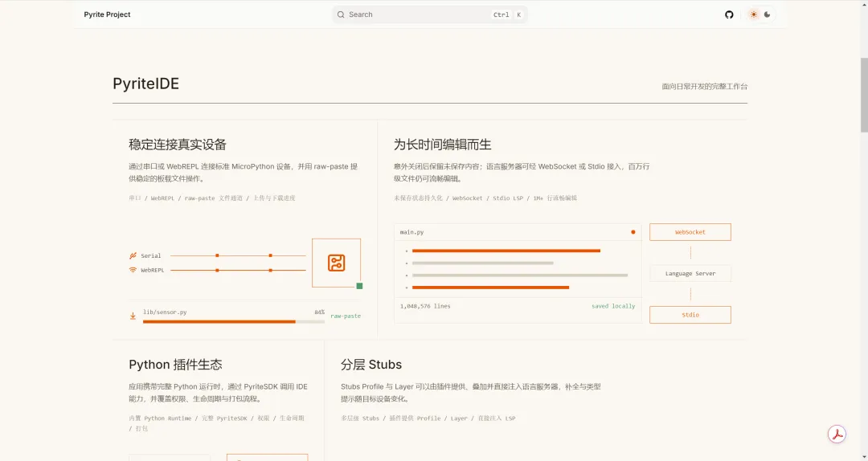Click the tag line starting with "多层级 Stubs"
The height and width of the screenshot is (461, 868).
428,418
